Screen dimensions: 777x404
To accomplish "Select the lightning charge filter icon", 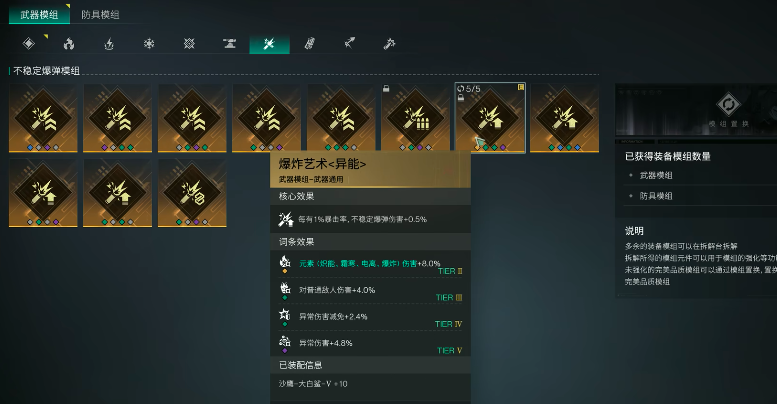I will pyautogui.click(x=109, y=44).
